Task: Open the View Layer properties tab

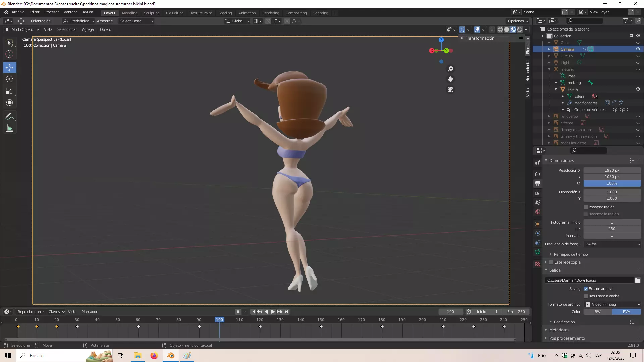Action: (538, 193)
